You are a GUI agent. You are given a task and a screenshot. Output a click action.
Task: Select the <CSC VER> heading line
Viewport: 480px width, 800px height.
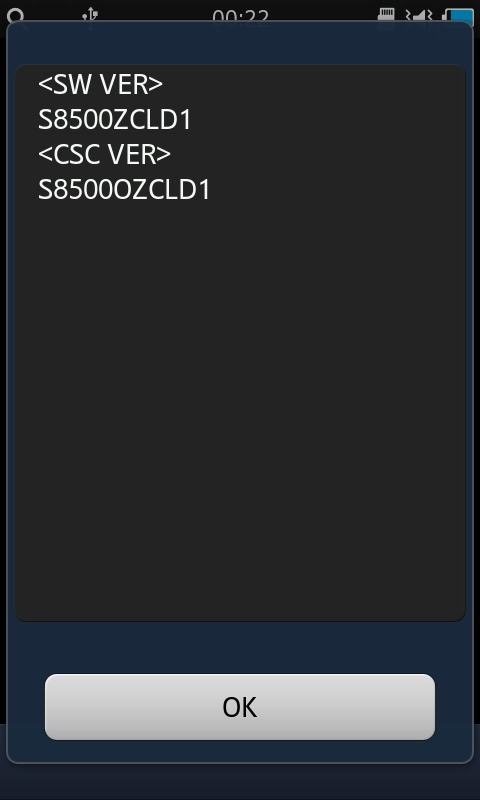click(x=105, y=155)
